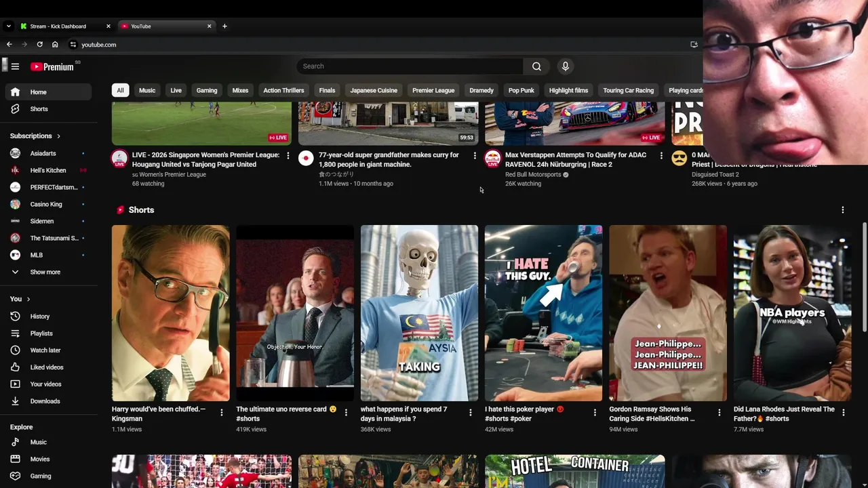Open options for Gordon Ramsay short

719,412
